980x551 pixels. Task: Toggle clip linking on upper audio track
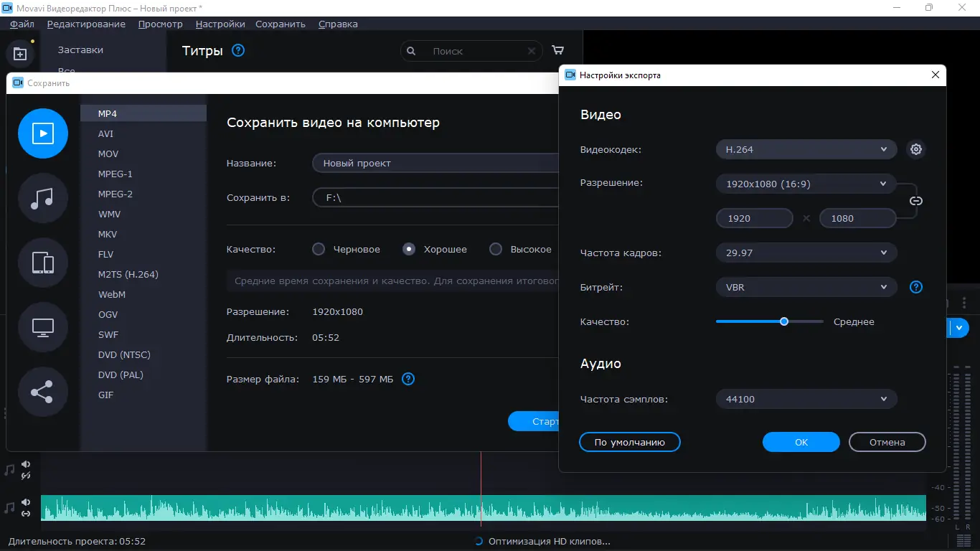[x=26, y=476]
